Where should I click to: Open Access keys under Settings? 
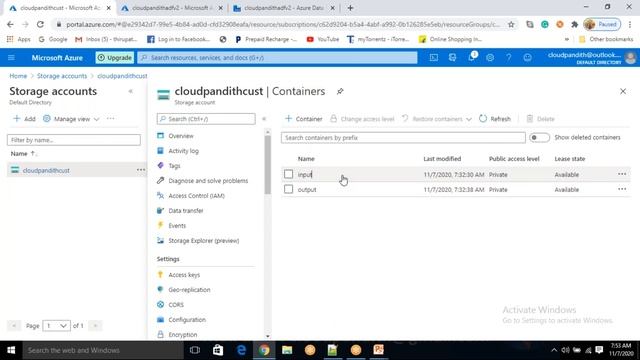(x=184, y=275)
